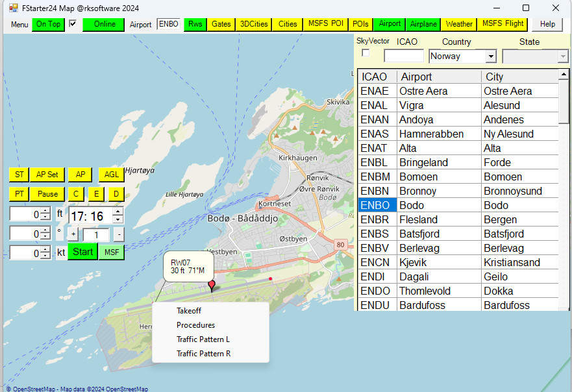Choose Takeoff from the runway context menu

[x=189, y=311]
